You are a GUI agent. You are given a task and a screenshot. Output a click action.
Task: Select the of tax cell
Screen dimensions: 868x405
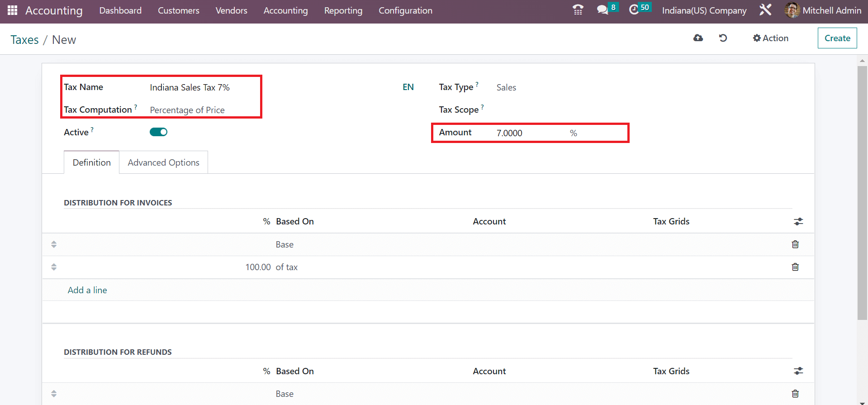(286, 267)
